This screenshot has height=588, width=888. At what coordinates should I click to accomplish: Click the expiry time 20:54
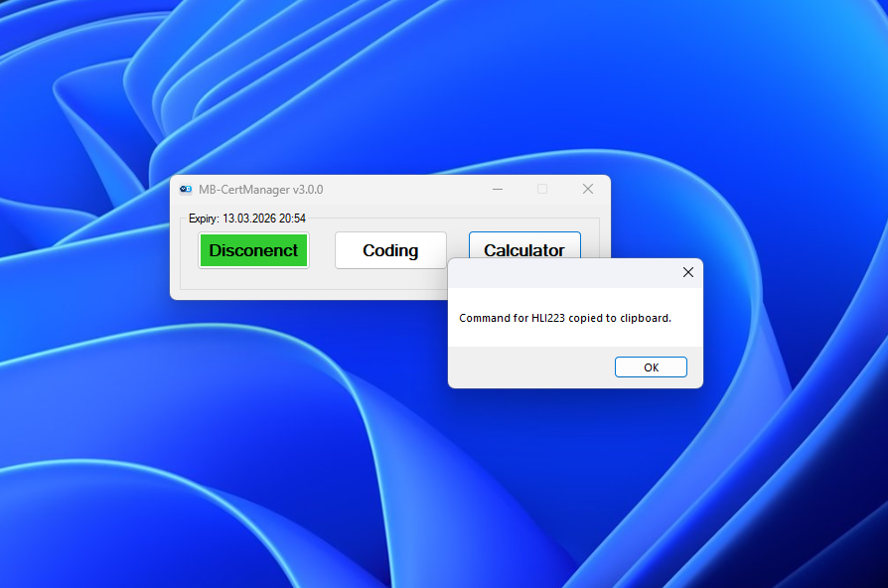(292, 218)
